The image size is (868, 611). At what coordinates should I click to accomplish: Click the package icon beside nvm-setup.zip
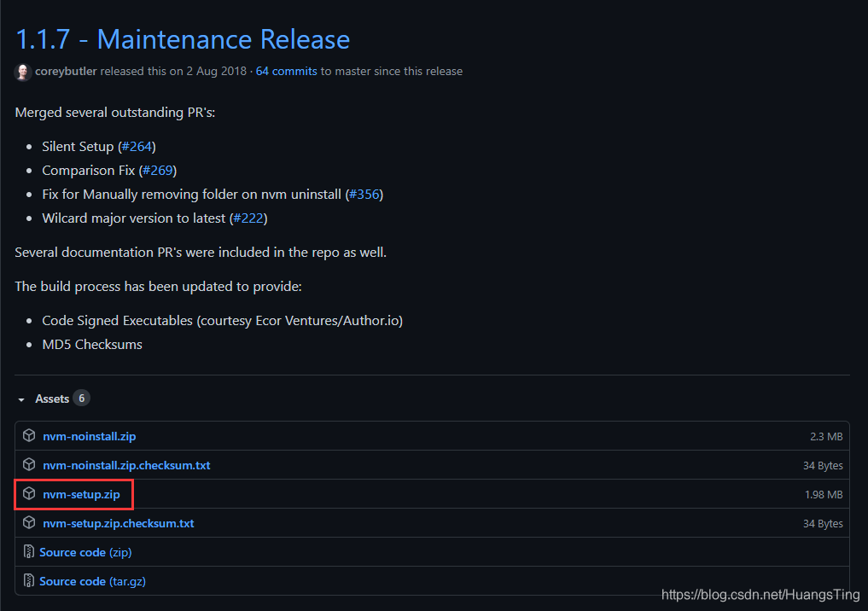[x=29, y=494]
